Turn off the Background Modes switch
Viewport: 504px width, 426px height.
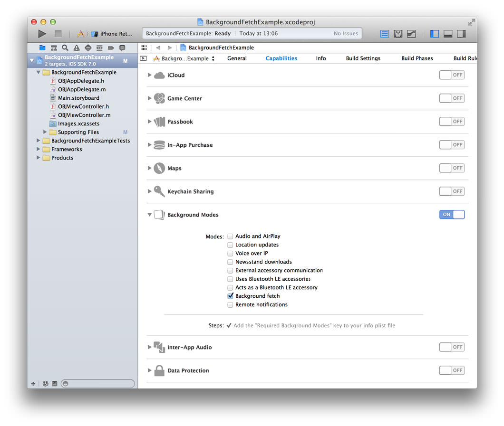(x=452, y=215)
